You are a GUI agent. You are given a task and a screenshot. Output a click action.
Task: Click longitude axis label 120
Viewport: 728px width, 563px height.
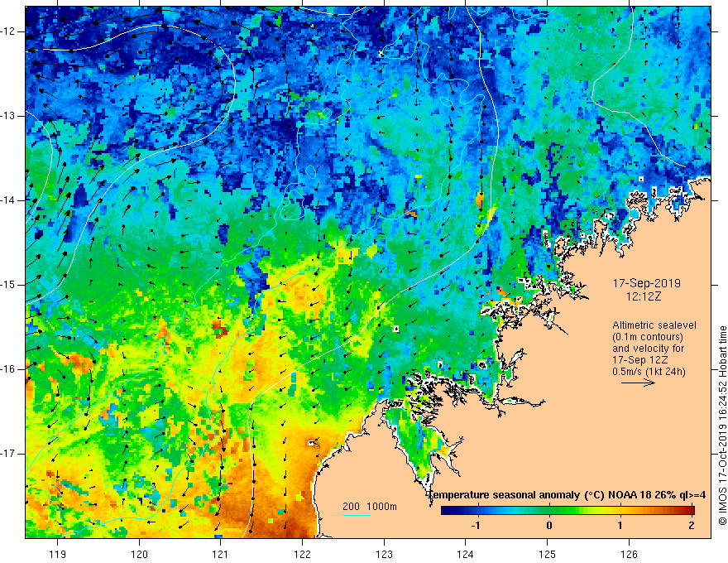139,554
